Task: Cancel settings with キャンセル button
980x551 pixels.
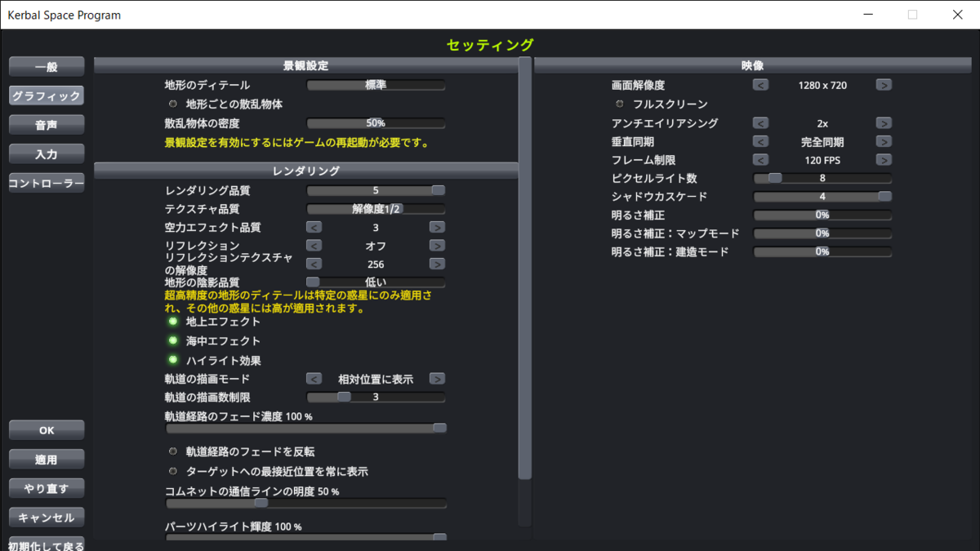Action: tap(46, 517)
